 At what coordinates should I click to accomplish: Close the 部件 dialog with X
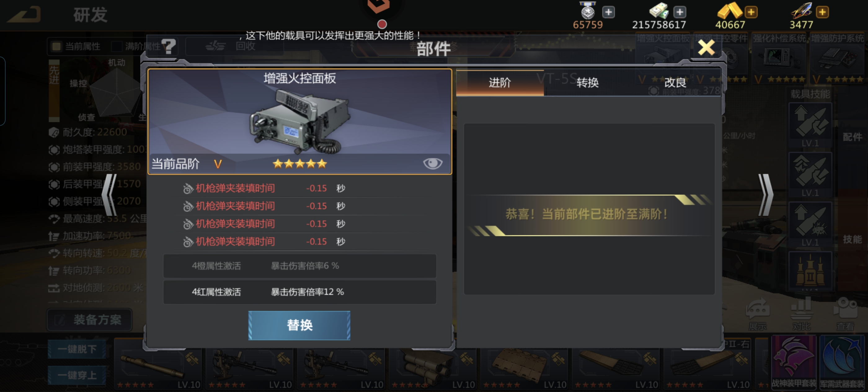point(706,47)
